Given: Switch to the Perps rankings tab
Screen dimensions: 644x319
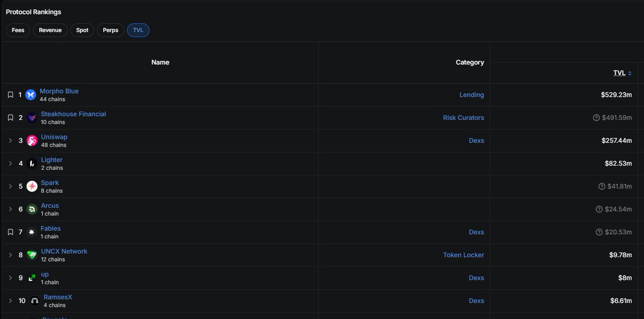Looking at the screenshot, I should [111, 30].
